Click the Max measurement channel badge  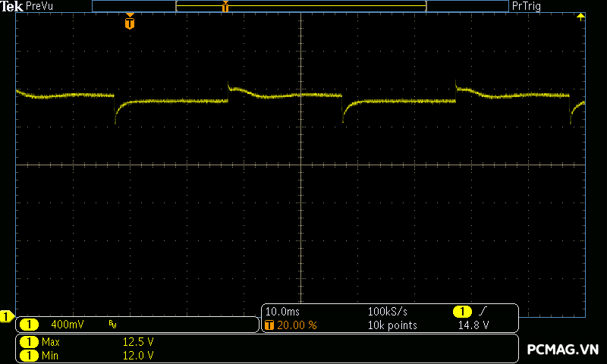pyautogui.click(x=29, y=342)
